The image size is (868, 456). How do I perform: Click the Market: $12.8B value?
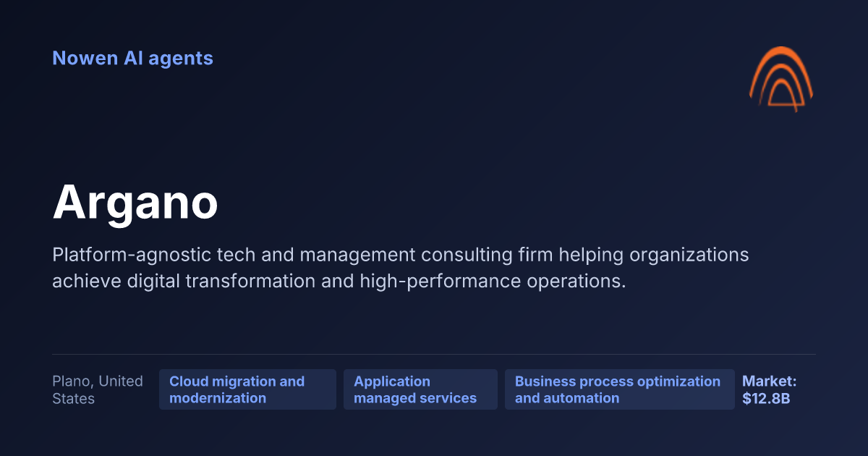click(x=769, y=389)
